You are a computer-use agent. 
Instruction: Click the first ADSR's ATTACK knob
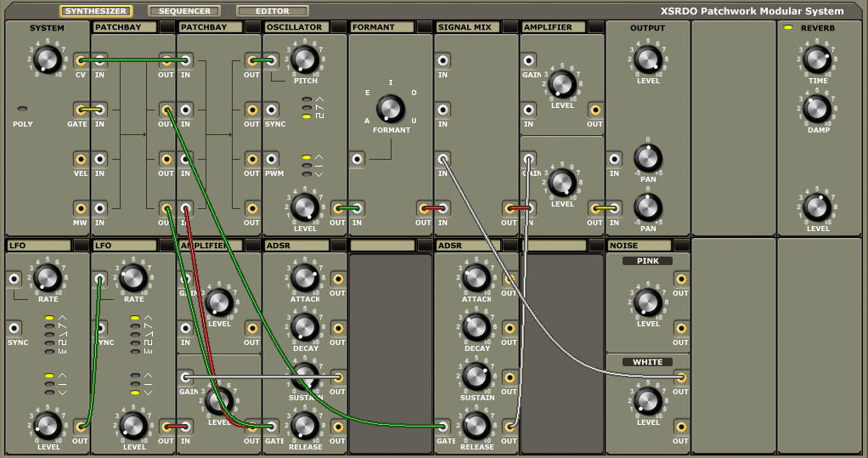click(x=305, y=278)
